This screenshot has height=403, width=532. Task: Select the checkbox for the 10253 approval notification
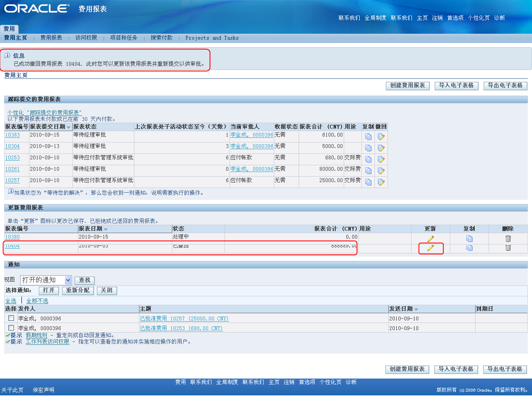tap(11, 328)
